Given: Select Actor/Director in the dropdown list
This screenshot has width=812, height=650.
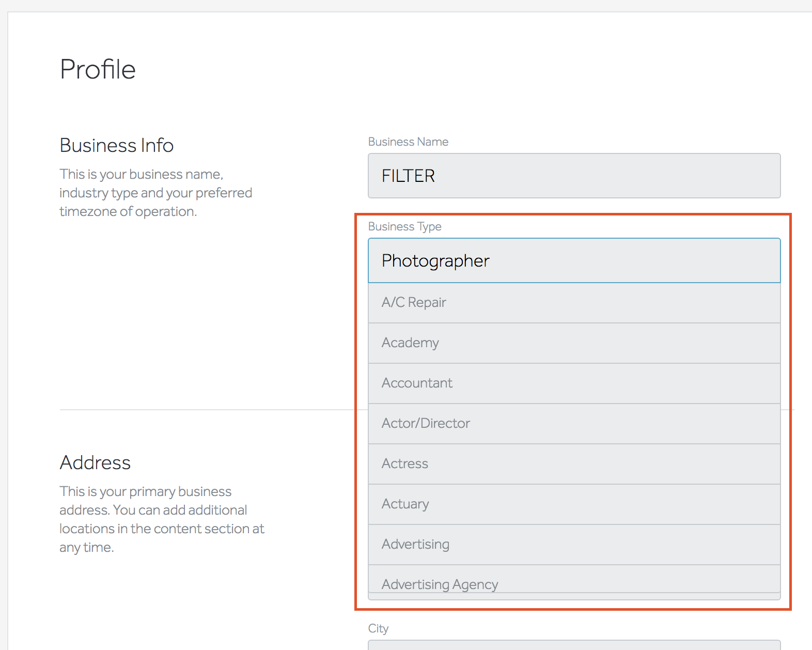Looking at the screenshot, I should click(573, 424).
